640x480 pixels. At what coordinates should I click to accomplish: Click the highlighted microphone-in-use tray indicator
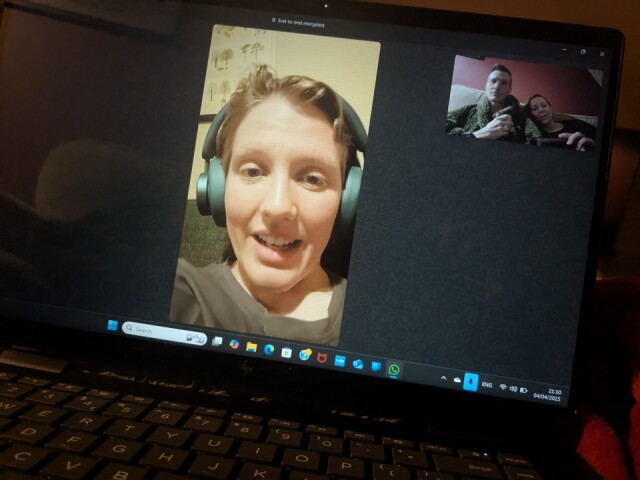tap(471, 382)
